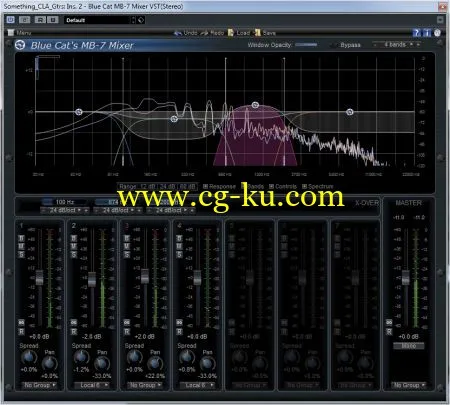
Task: Click the Window Opacity slider
Action: point(306,44)
